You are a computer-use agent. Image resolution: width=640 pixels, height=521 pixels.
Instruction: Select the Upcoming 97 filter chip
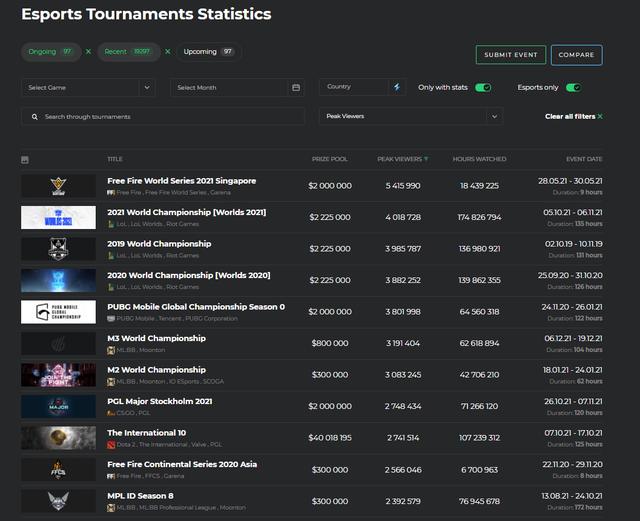tap(209, 52)
